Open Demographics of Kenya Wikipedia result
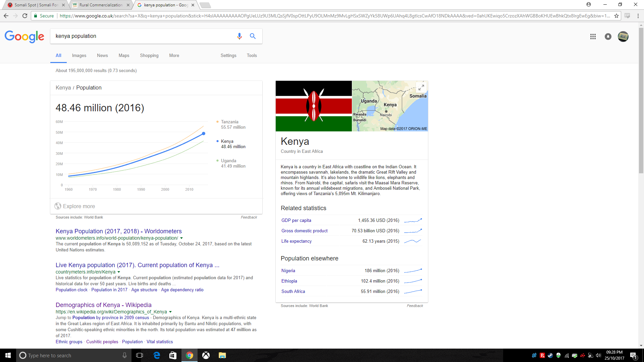This screenshot has height=362, width=644. pos(104,305)
